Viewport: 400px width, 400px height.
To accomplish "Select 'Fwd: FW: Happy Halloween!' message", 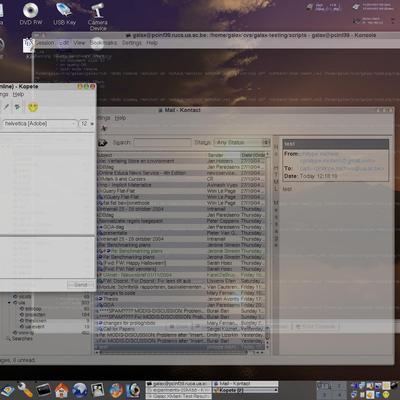I will point(181,263).
